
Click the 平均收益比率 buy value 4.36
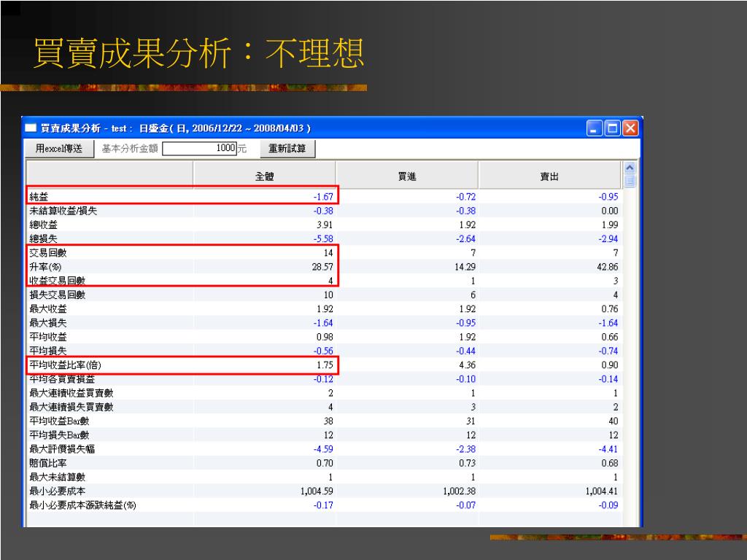[x=468, y=365]
